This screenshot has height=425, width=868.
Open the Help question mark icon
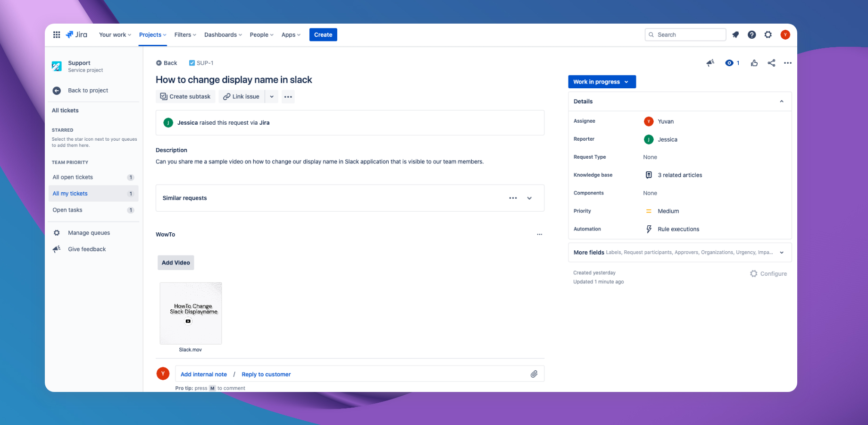pyautogui.click(x=752, y=34)
